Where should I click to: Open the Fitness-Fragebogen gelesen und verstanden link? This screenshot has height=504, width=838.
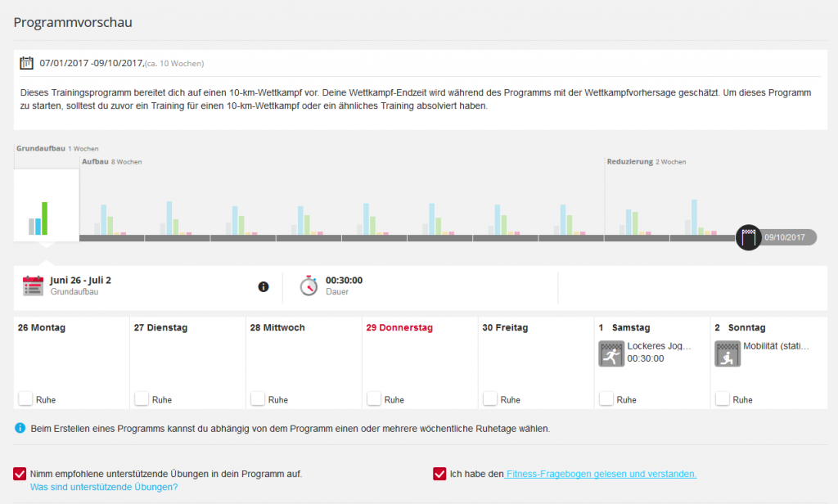[601, 474]
